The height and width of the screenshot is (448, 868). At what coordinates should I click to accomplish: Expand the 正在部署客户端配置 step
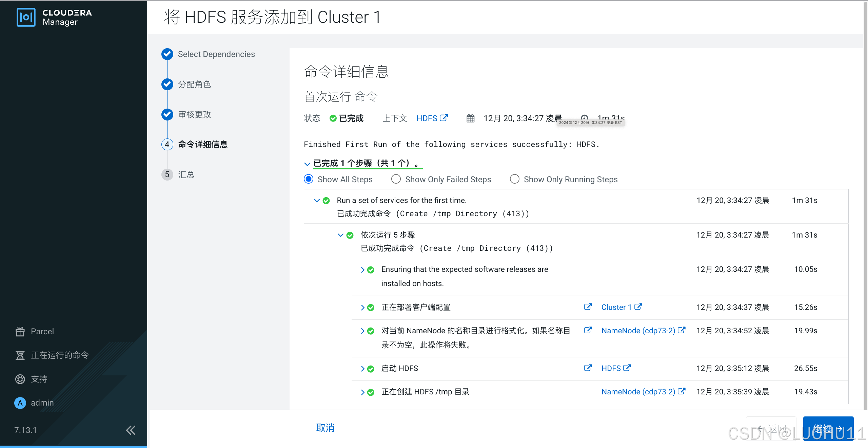[362, 307]
